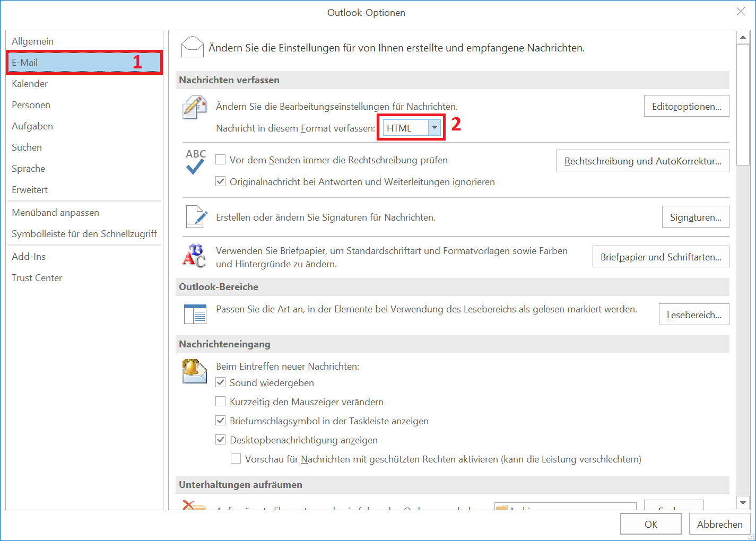The height and width of the screenshot is (541, 756).
Task: Click the stationery fonts ABC icon
Action: [194, 256]
